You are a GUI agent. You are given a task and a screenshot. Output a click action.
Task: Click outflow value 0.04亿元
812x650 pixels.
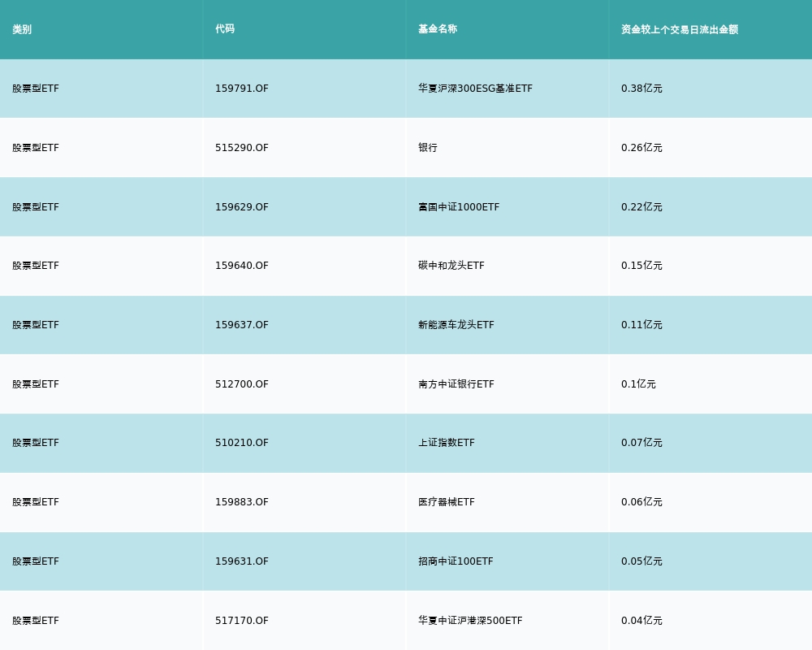pyautogui.click(x=642, y=621)
